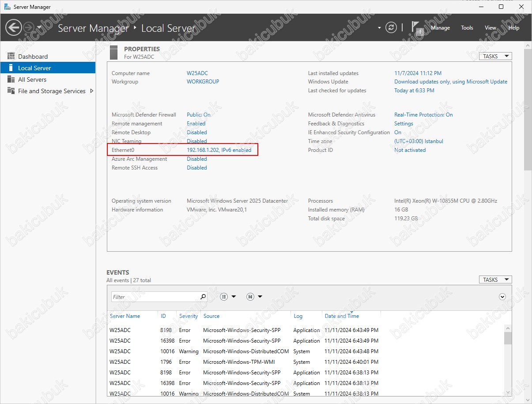The width and height of the screenshot is (532, 404).
Task: Sort events by Severity column
Action: pos(189,316)
